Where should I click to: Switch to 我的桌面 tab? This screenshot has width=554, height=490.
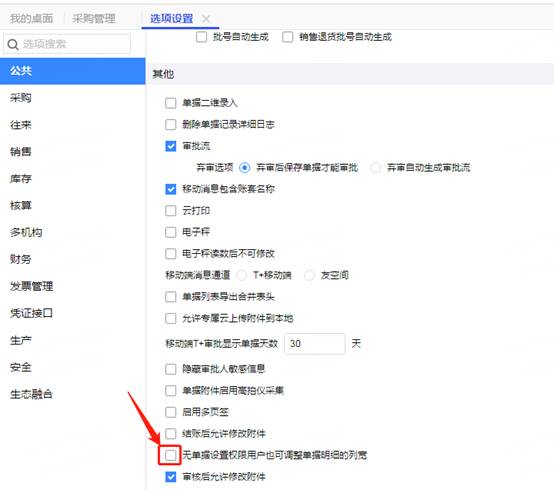(x=31, y=18)
